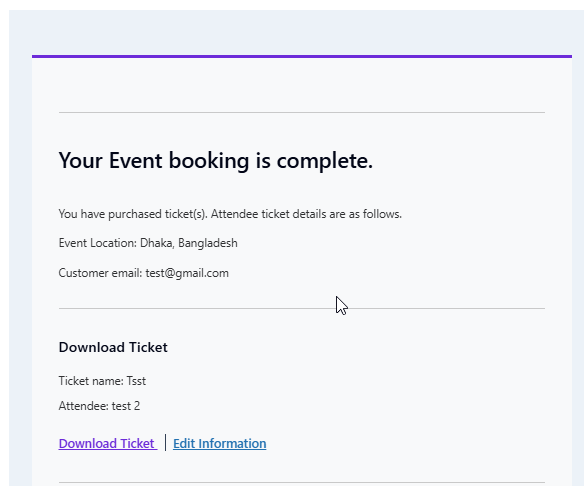Click the divider line below the customer email
The image size is (584, 486).
click(302, 308)
